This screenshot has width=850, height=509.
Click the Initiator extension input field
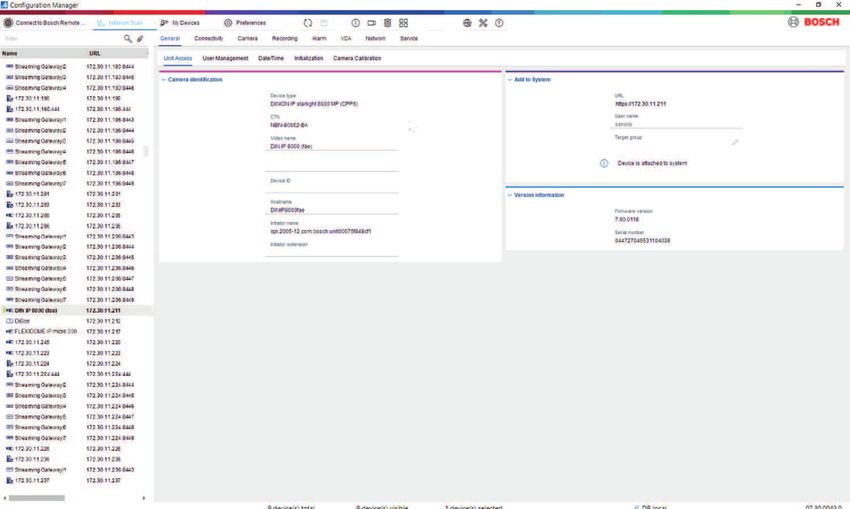coord(333,252)
